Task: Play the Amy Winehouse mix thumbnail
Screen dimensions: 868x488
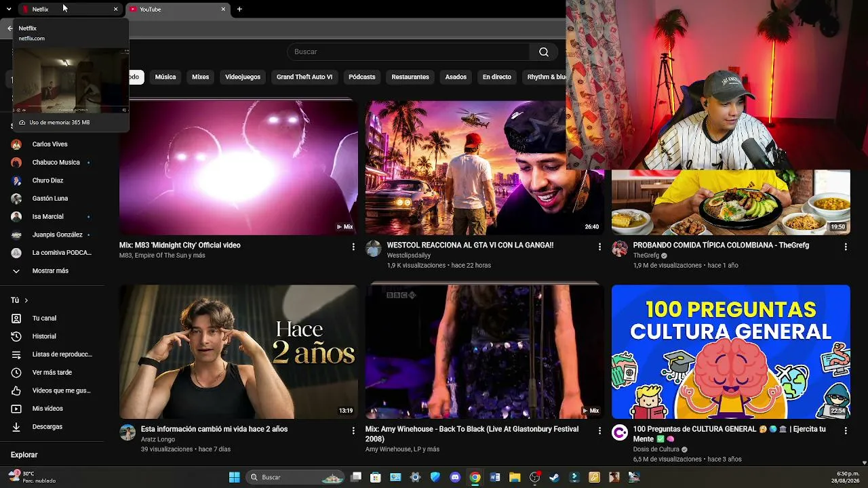Action: 485,352
